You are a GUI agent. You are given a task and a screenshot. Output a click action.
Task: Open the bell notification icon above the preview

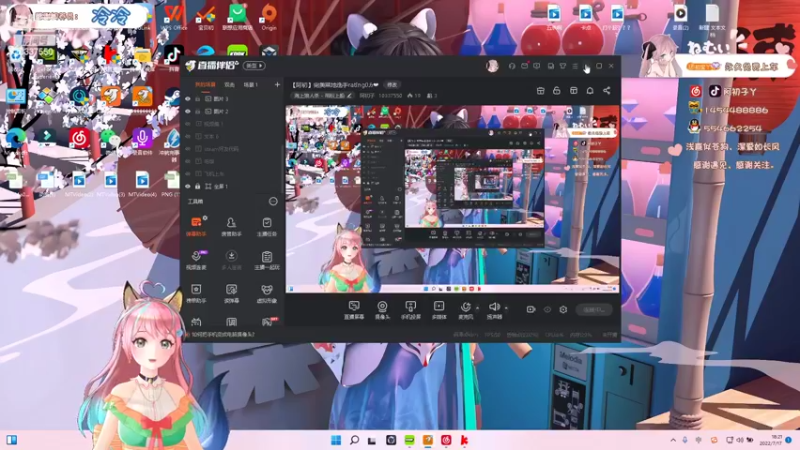[590, 90]
